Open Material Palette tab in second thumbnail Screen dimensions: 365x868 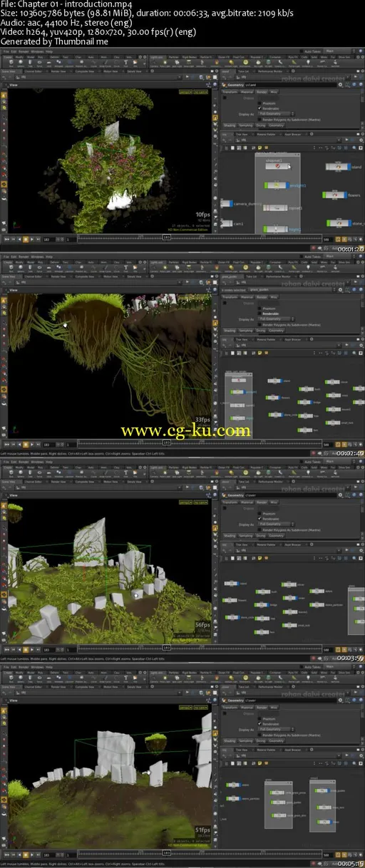267,339
